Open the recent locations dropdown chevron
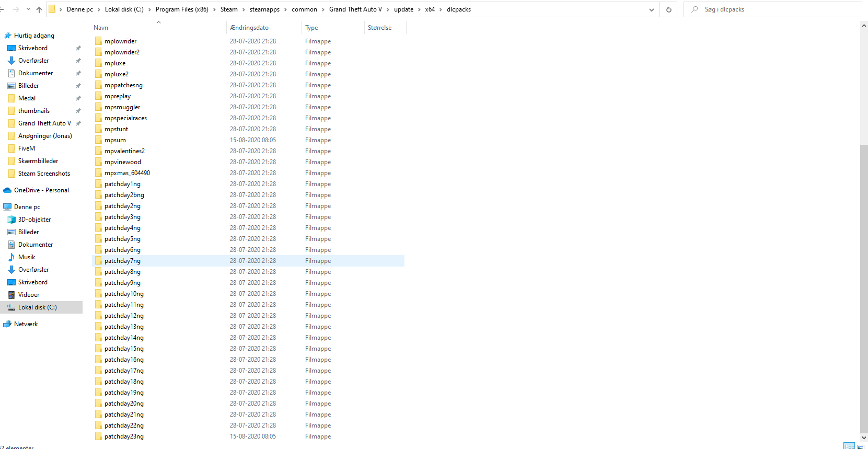This screenshot has width=868, height=449. pos(28,9)
